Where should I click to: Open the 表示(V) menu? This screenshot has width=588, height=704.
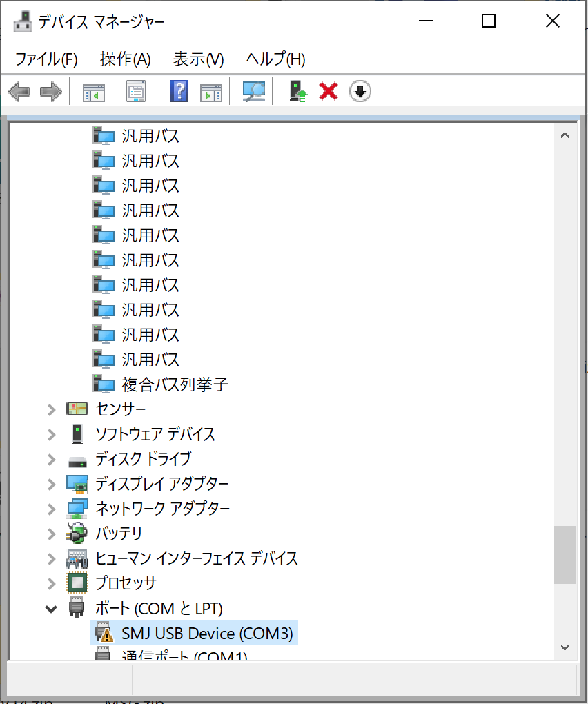click(x=197, y=59)
